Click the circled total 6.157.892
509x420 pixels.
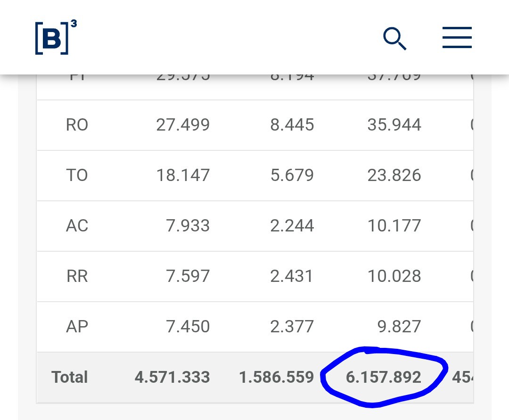point(383,377)
